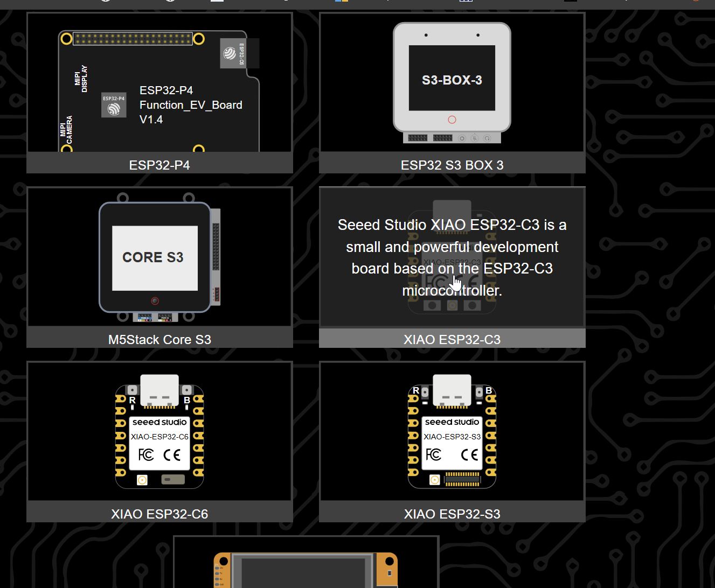
Task: Click the XIAO ESP32-C3 caption bar
Action: [x=452, y=339]
